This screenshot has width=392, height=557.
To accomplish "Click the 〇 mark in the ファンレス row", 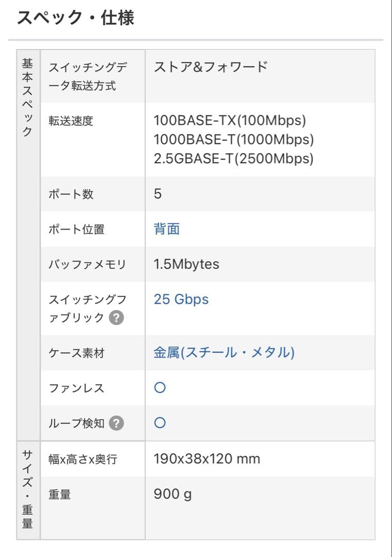I will (x=160, y=387).
